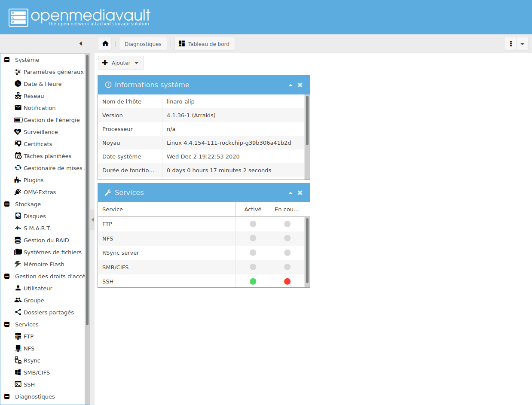Click the Home icon in the breadcrumb toolbar
This screenshot has width=532, height=405.
(x=105, y=44)
